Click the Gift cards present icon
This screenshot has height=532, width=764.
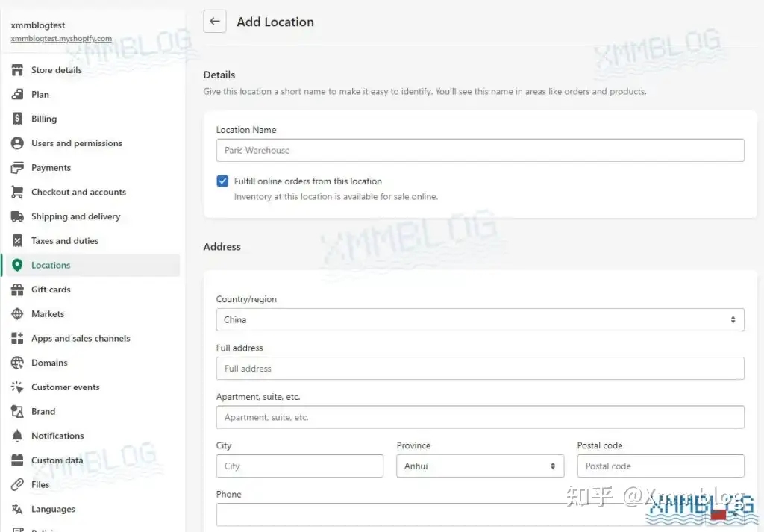pos(18,290)
